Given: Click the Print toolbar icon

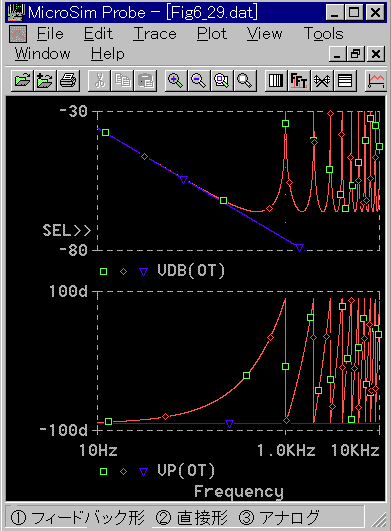Looking at the screenshot, I should point(69,81).
